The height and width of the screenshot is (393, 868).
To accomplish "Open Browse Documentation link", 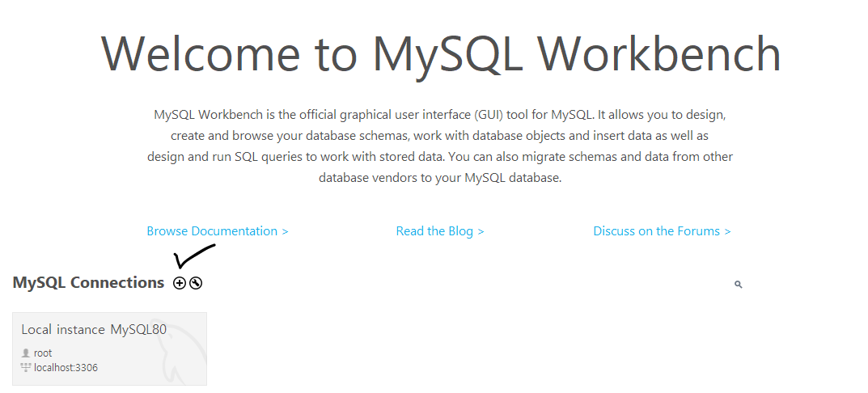I will point(218,230).
